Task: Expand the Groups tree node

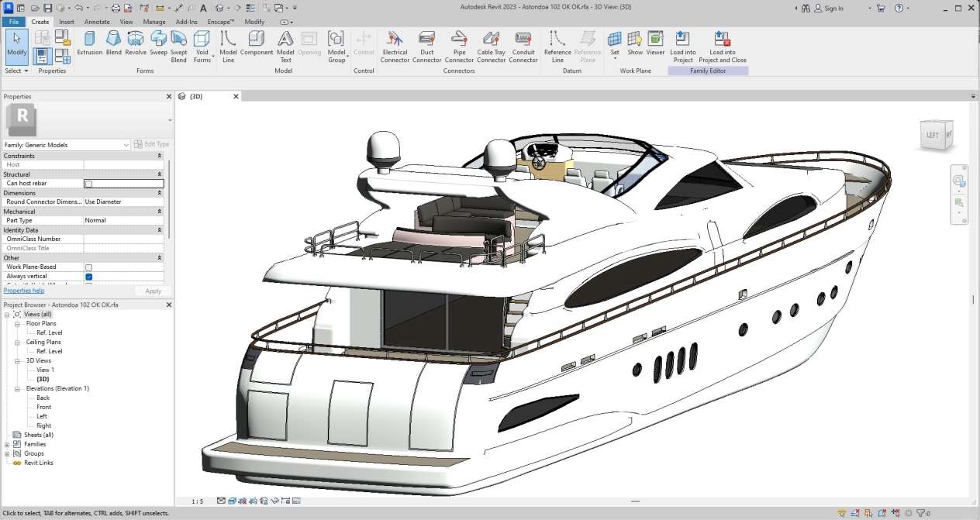Action: 7,453
